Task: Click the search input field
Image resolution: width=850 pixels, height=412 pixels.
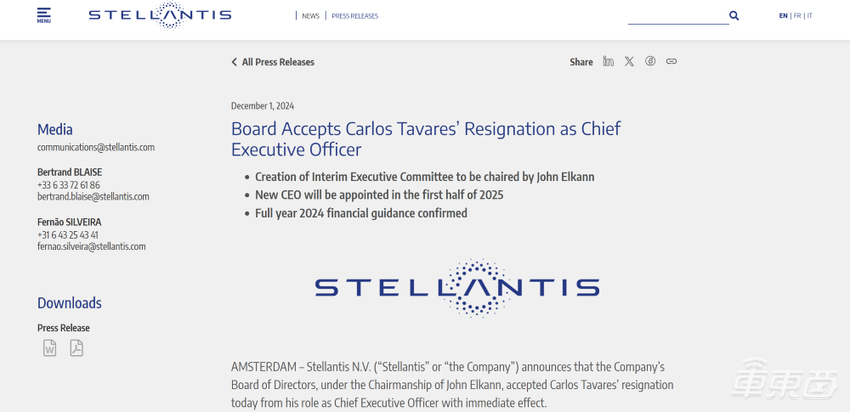Action: click(x=676, y=16)
